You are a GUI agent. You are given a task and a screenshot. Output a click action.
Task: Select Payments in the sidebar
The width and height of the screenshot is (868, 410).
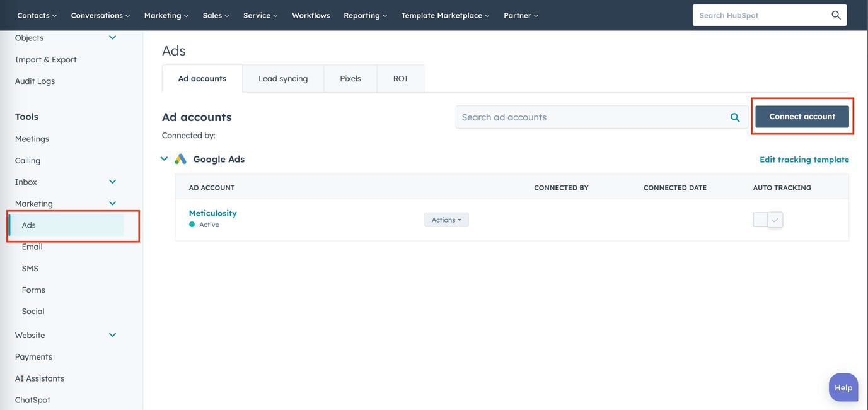[33, 355]
